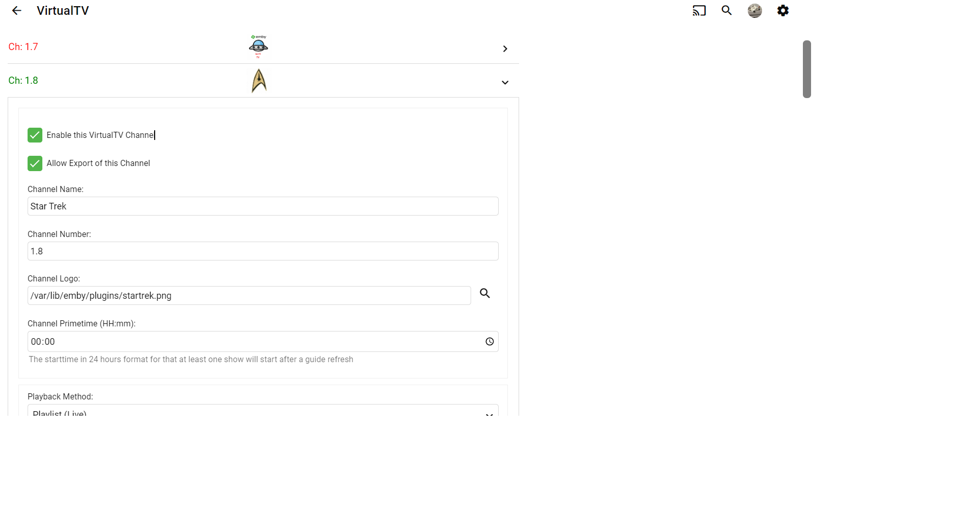Open the primetime clock picker
This screenshot has width=980, height=521.
[489, 342]
